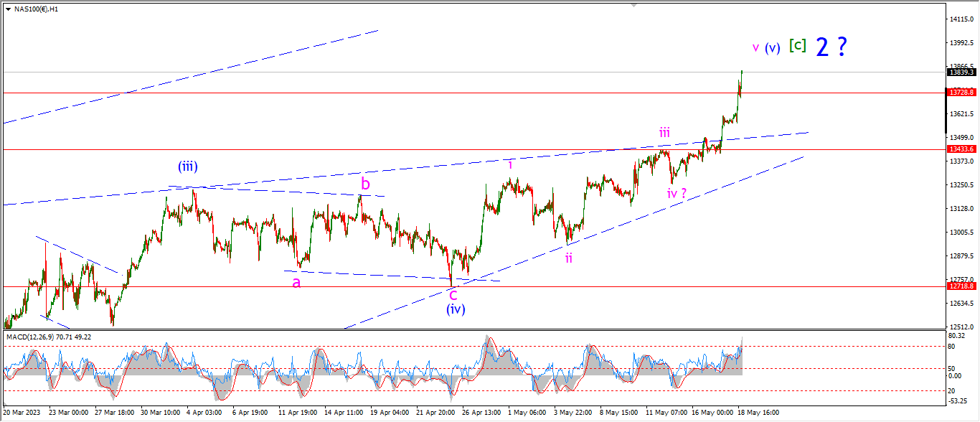Click the 16 May 00:00 time label
The image size is (980, 422).
pyautogui.click(x=712, y=413)
